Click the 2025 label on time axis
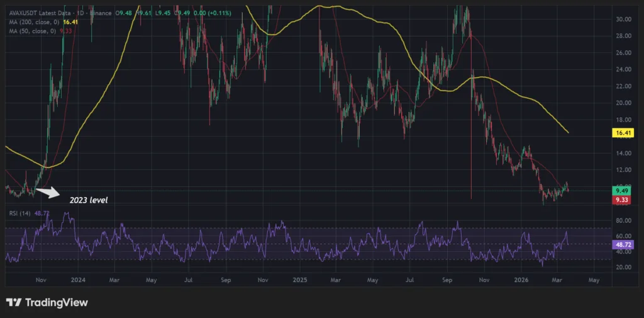The image size is (644, 318). tap(299, 278)
